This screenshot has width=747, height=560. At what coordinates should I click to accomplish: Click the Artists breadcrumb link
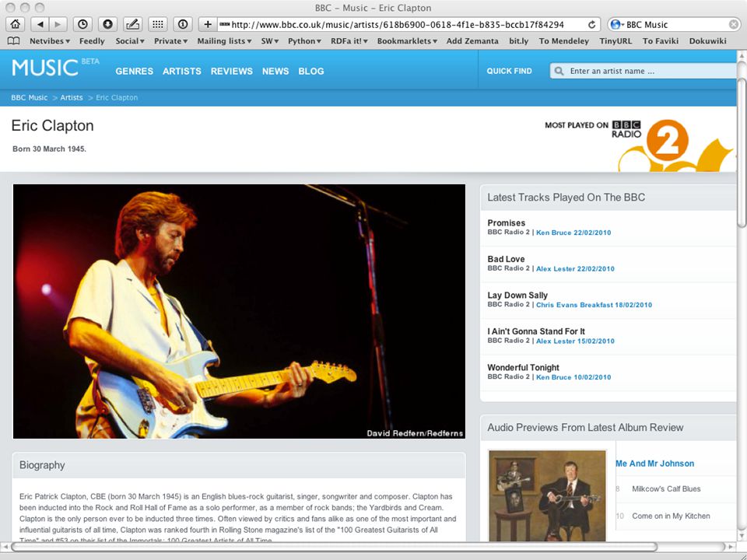point(72,98)
